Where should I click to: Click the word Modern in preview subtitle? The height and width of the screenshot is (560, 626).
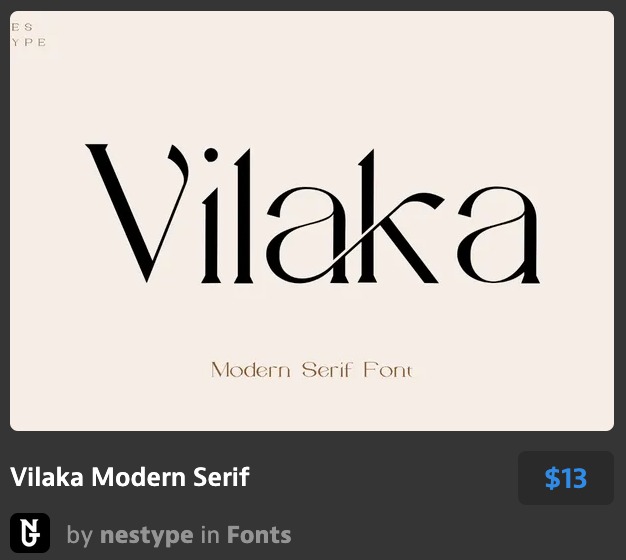(x=250, y=371)
